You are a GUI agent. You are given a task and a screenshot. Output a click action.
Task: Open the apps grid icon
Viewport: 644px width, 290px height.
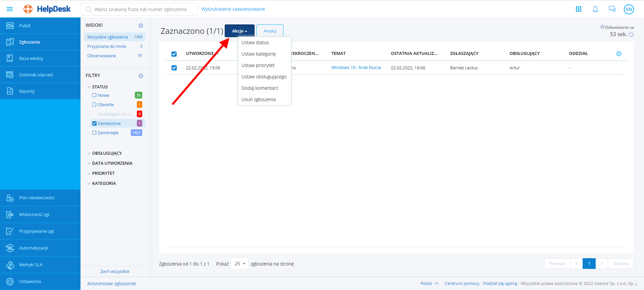(579, 9)
